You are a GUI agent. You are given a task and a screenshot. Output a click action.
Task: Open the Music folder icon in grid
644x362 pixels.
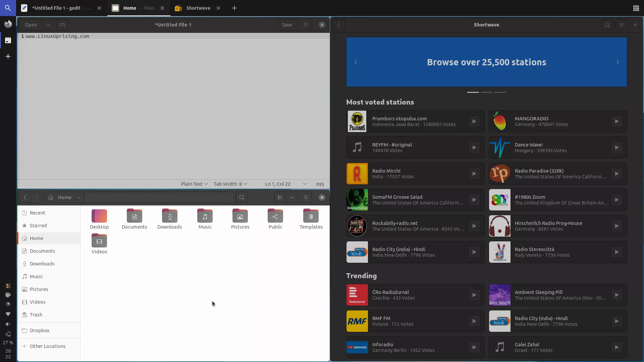click(205, 216)
